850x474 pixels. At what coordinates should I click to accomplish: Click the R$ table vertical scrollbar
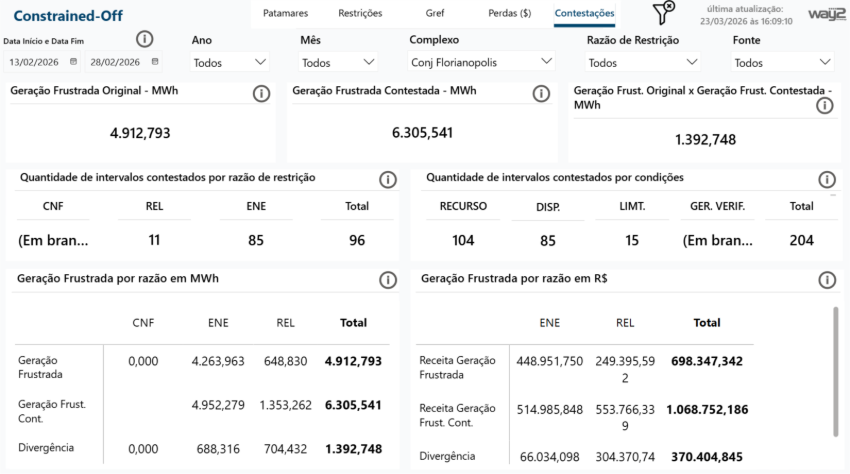point(835,370)
